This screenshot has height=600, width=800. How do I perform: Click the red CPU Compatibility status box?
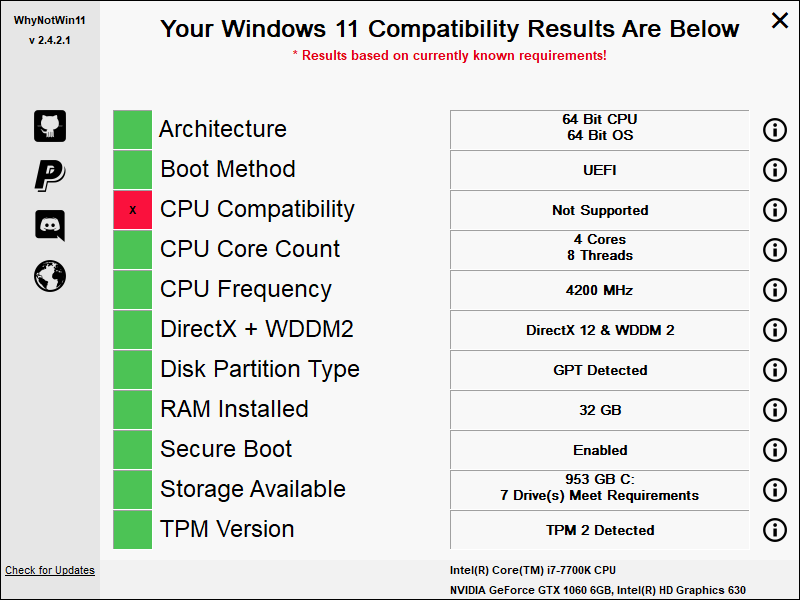133,210
